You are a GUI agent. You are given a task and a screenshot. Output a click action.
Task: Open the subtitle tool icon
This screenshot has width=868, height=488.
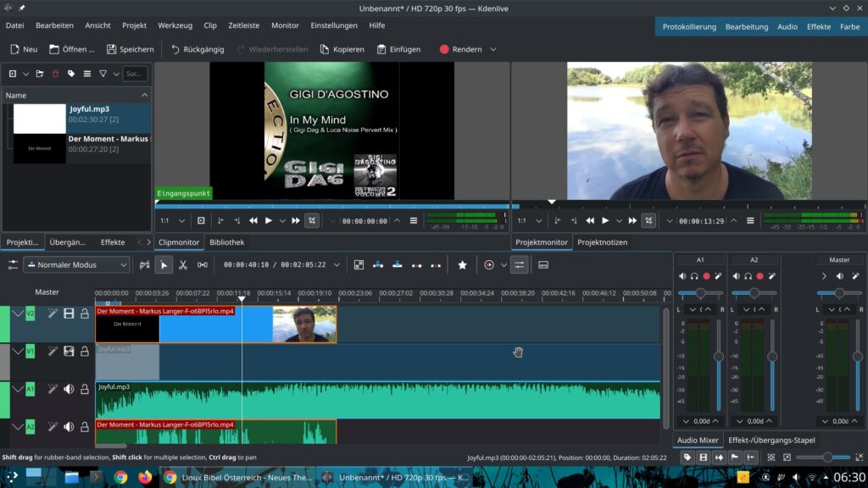[x=543, y=265]
